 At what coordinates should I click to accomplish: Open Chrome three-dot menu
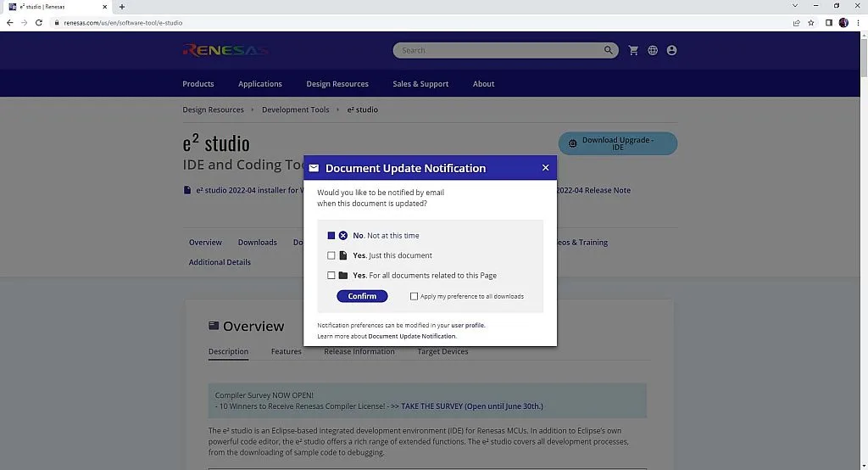point(858,23)
